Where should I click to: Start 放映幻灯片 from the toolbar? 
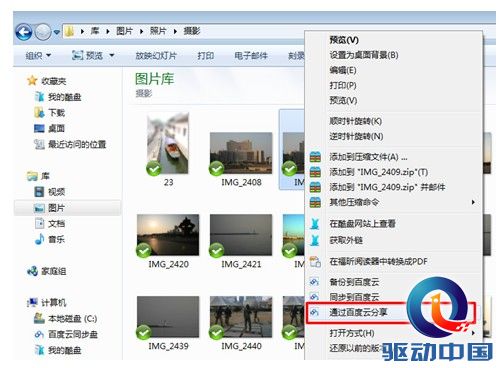point(156,55)
